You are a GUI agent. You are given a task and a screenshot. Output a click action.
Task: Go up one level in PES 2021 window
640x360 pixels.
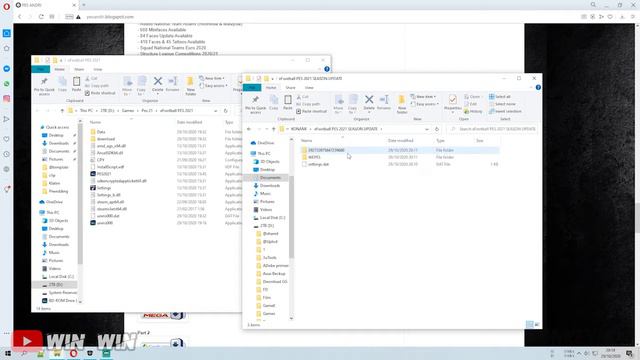coord(62,111)
